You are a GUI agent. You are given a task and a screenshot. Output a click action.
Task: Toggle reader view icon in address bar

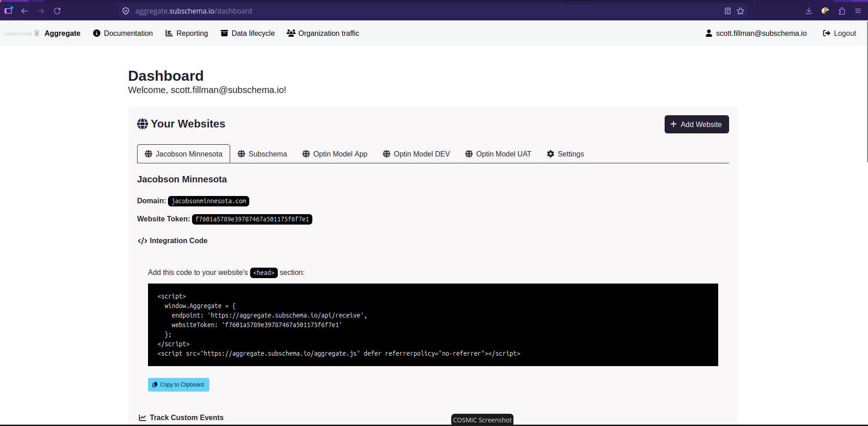(x=728, y=11)
